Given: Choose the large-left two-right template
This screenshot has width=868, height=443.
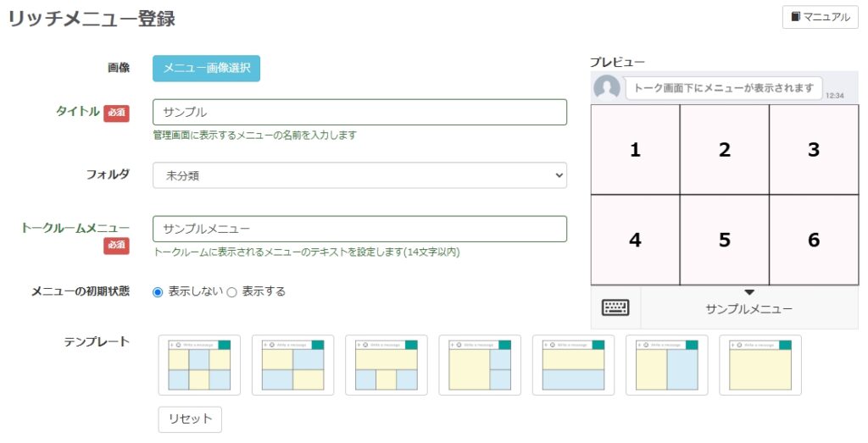Looking at the screenshot, I should pyautogui.click(x=480, y=365).
